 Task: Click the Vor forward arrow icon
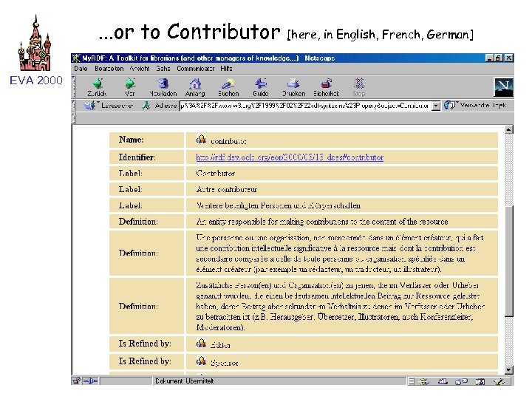pos(130,83)
